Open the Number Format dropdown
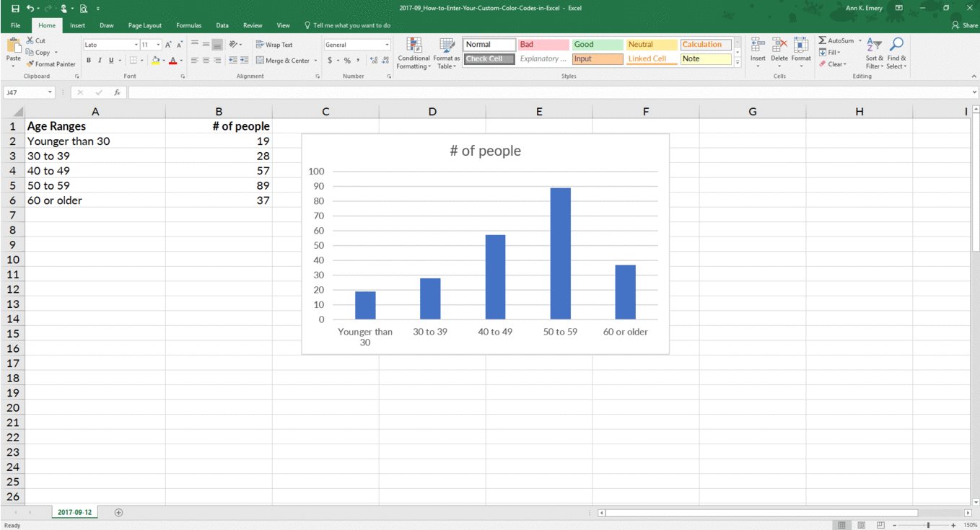 (x=357, y=44)
